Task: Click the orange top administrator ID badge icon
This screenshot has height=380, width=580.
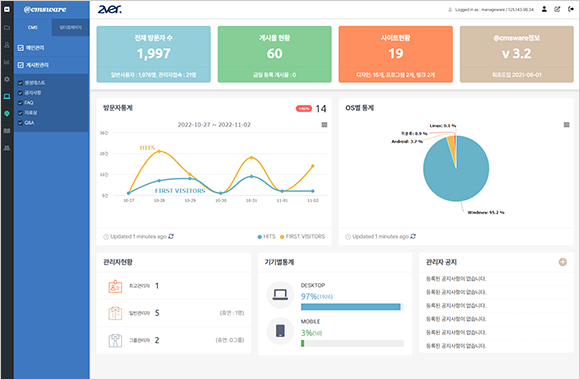Action: [115, 286]
